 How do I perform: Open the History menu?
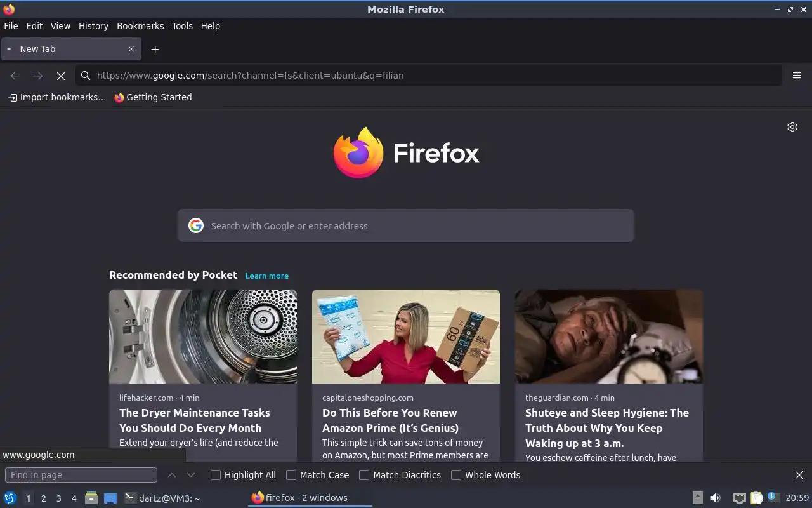click(x=93, y=26)
